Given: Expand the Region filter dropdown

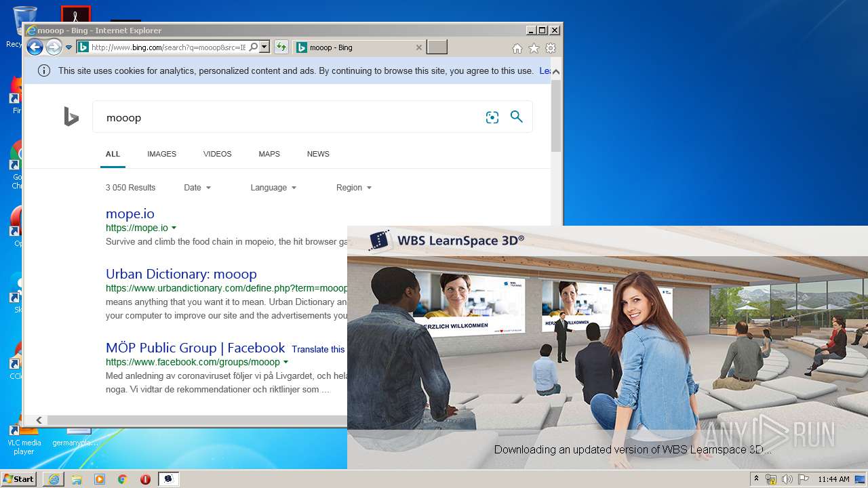Looking at the screenshot, I should (354, 188).
